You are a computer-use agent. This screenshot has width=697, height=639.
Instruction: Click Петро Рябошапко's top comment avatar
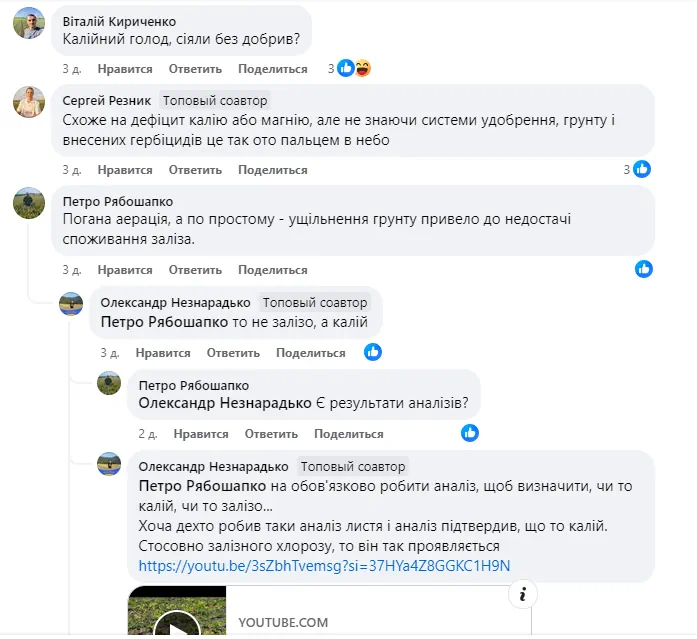tap(28, 203)
